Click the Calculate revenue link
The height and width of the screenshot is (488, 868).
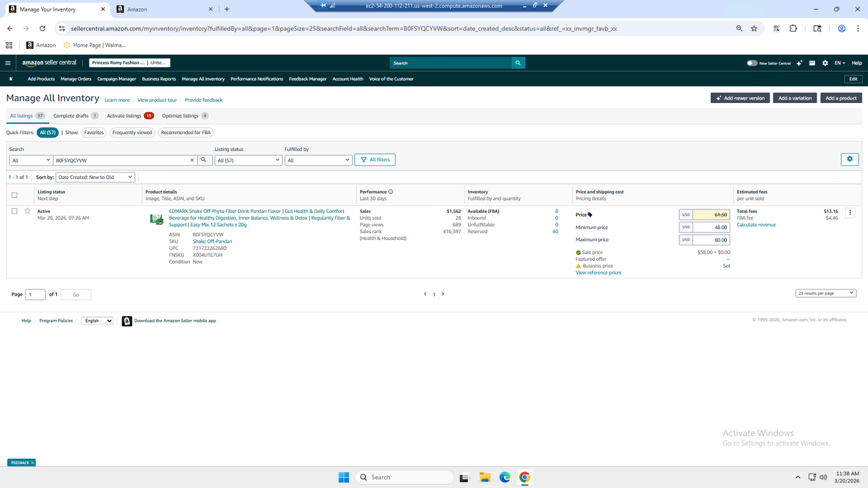(x=756, y=225)
